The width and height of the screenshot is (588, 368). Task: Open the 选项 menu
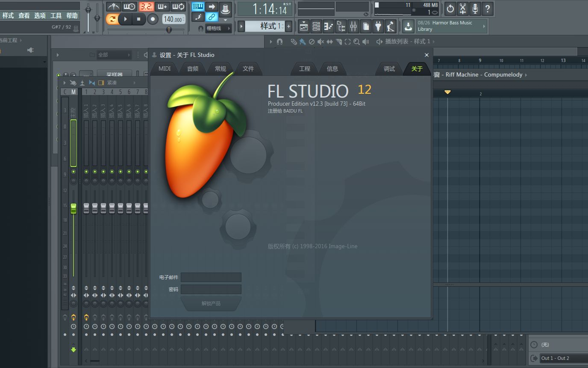coord(40,15)
